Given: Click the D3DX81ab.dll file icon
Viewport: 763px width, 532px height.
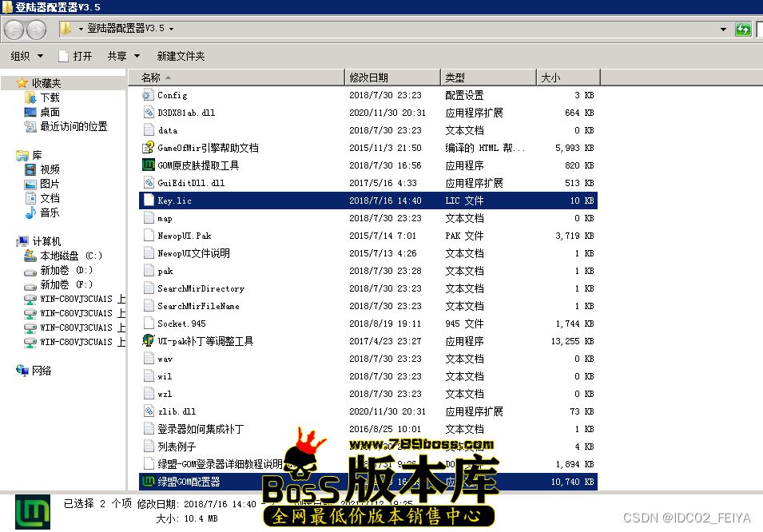Looking at the screenshot, I should tap(148, 113).
